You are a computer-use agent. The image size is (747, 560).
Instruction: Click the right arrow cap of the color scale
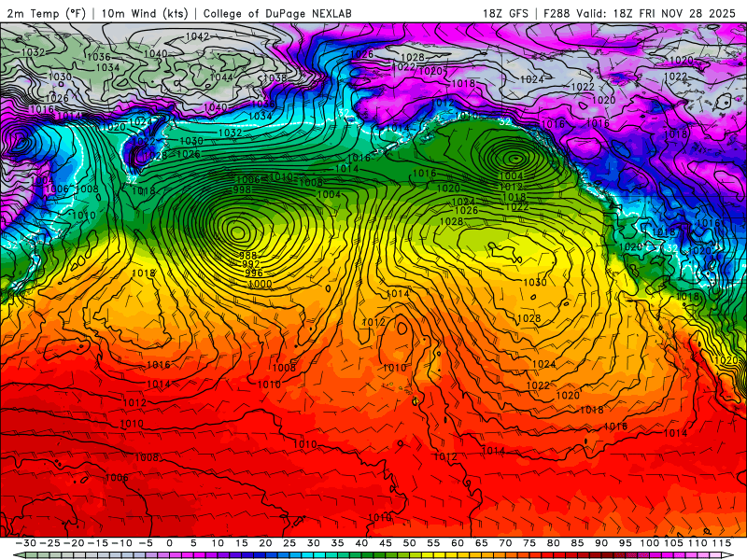coord(729,555)
